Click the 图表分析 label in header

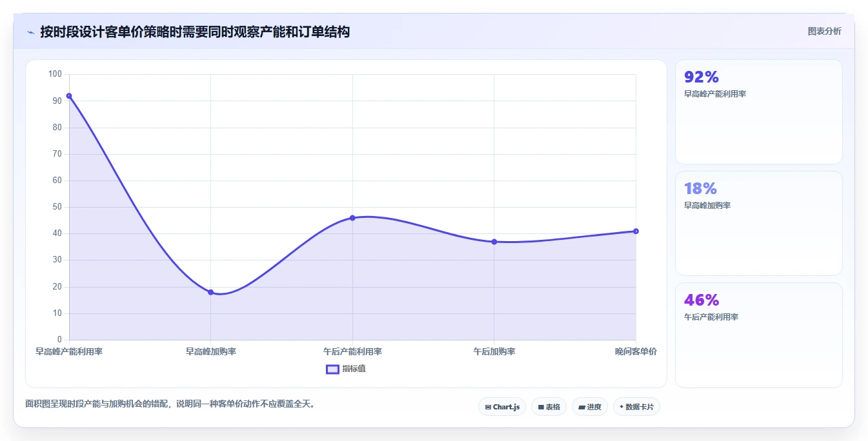point(824,31)
